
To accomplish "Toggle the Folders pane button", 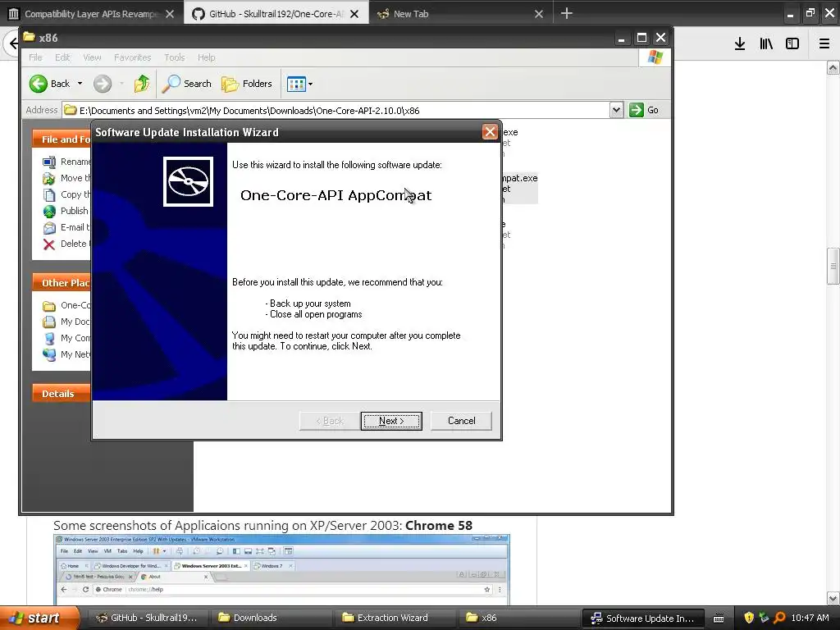I will tap(247, 84).
